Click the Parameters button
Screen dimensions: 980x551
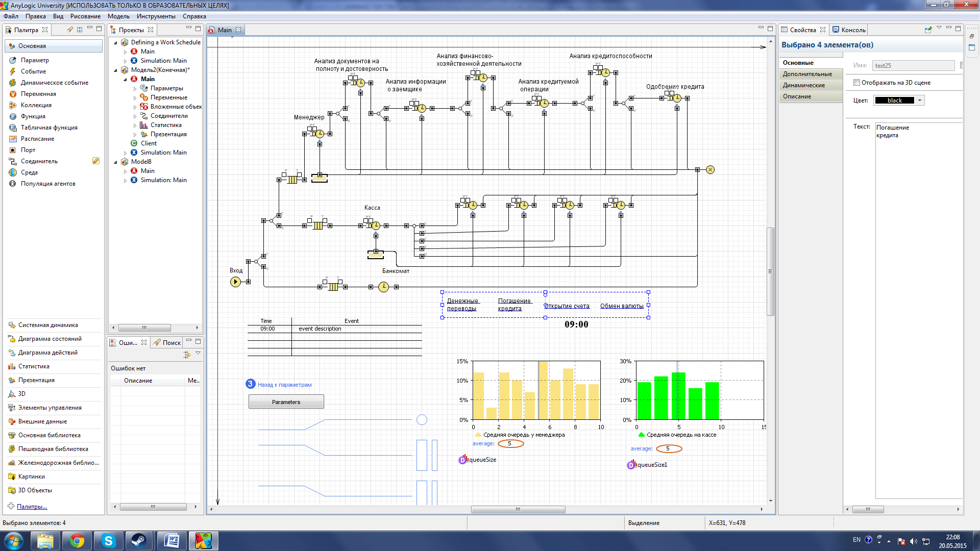(286, 402)
